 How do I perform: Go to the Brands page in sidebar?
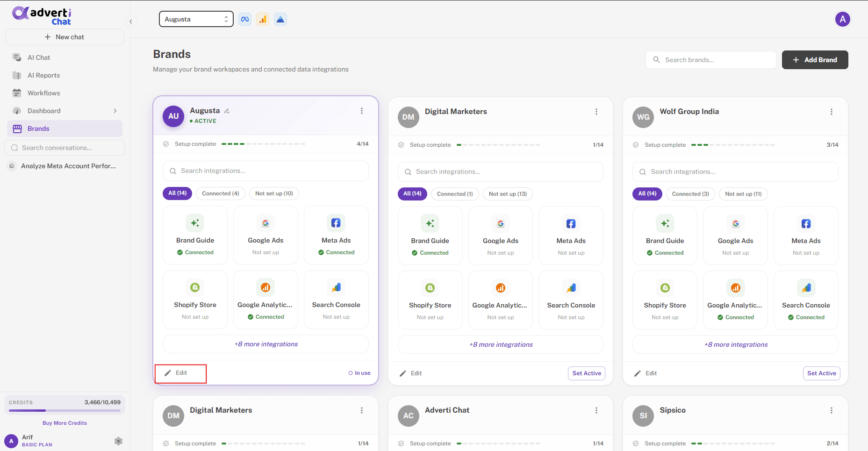coord(65,129)
